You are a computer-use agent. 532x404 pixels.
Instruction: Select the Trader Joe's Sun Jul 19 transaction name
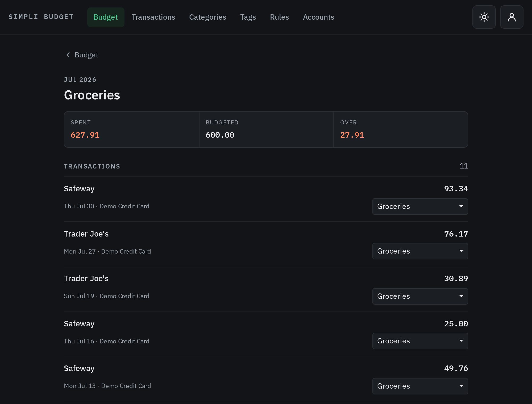(x=86, y=279)
